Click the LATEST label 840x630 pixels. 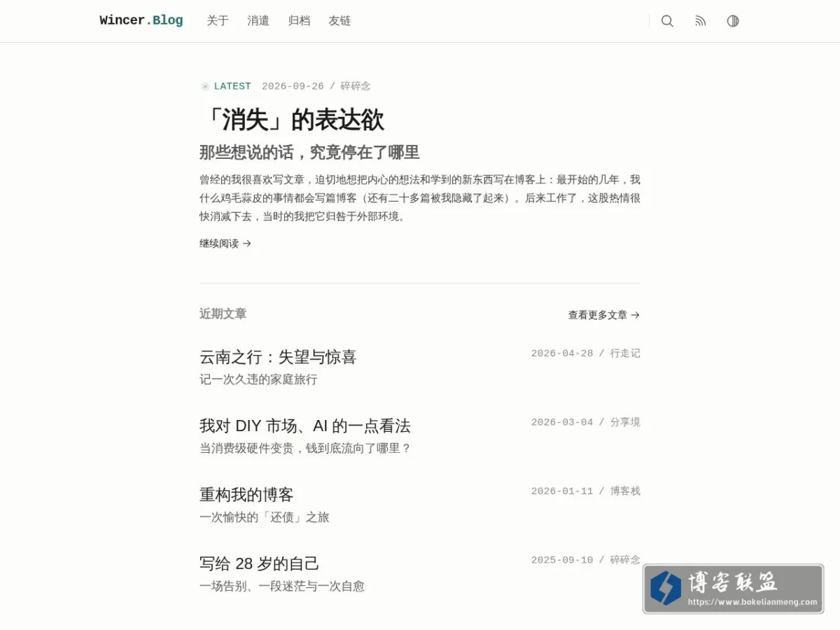coord(232,86)
